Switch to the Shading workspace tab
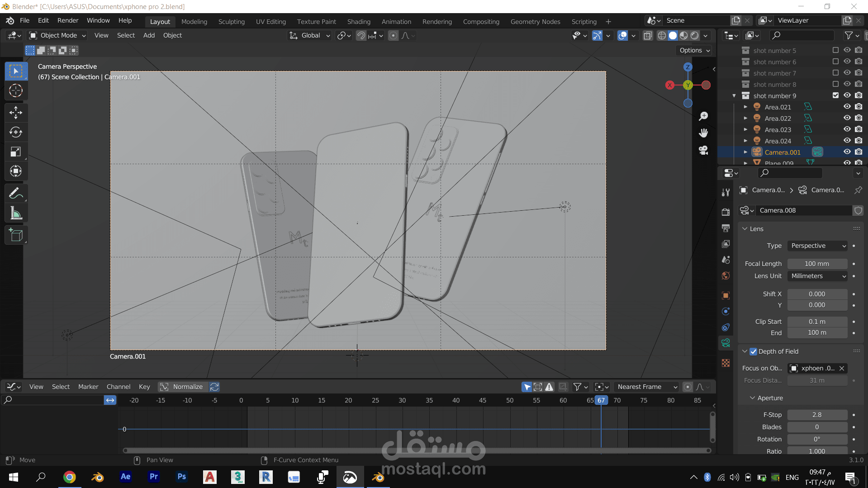The image size is (868, 488). coord(359,21)
